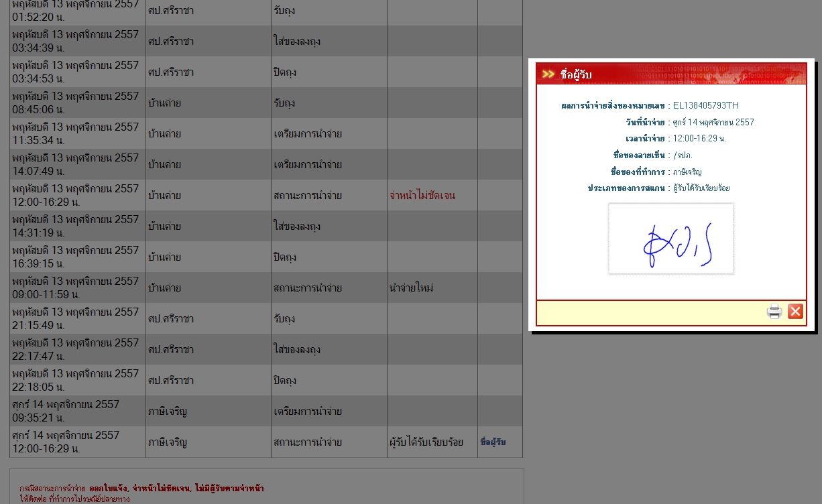This screenshot has width=822, height=504.
Task: Click 'ปิดถุง' in the 22:18:05 row
Action: tap(285, 381)
